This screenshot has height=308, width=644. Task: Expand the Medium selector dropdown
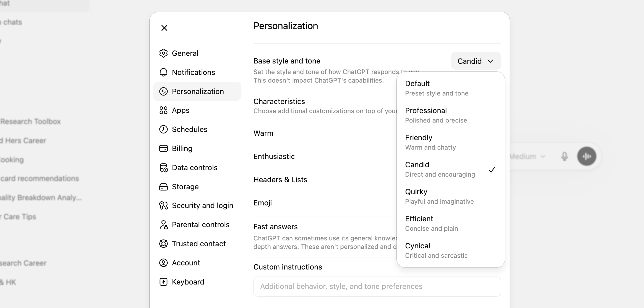click(x=527, y=156)
